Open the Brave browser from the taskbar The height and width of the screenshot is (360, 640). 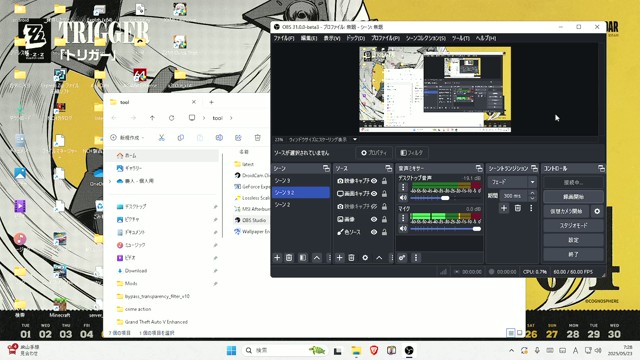373,351
